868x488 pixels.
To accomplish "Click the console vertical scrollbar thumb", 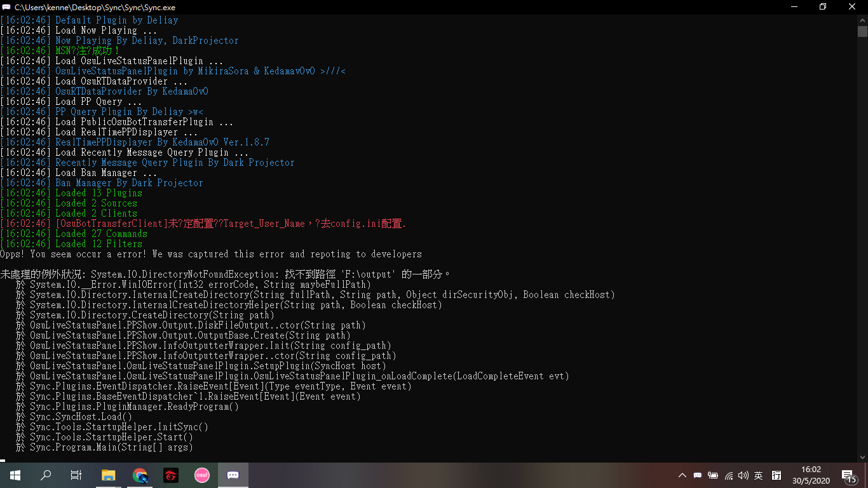I will (x=862, y=31).
